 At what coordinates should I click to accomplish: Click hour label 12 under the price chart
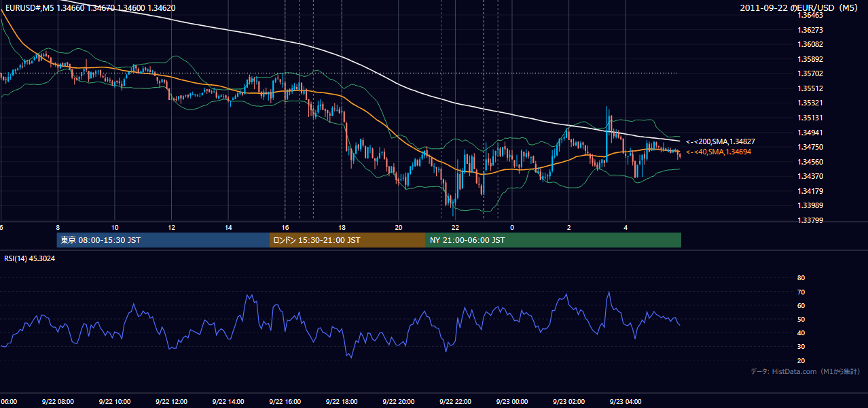click(172, 227)
